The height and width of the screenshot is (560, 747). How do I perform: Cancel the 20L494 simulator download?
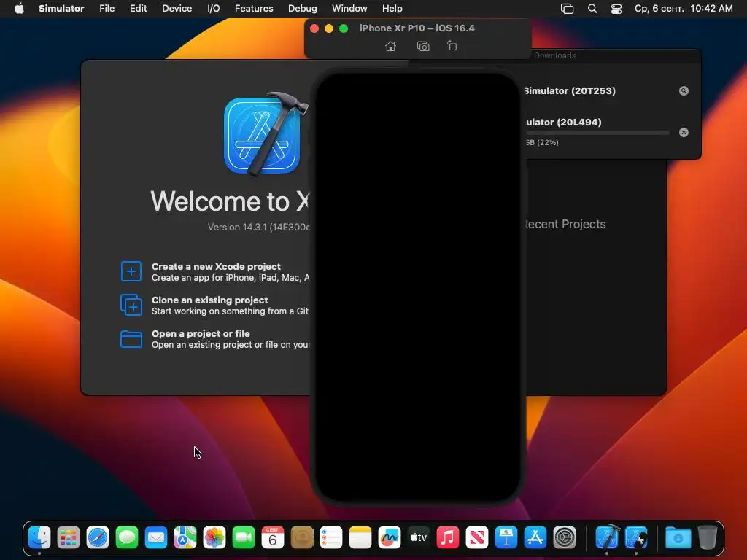point(684,133)
